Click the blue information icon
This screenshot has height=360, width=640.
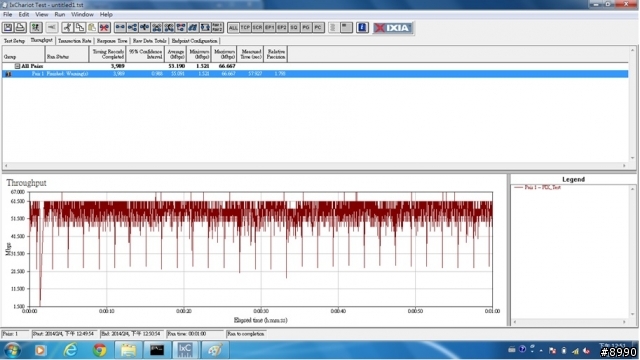click(362, 27)
